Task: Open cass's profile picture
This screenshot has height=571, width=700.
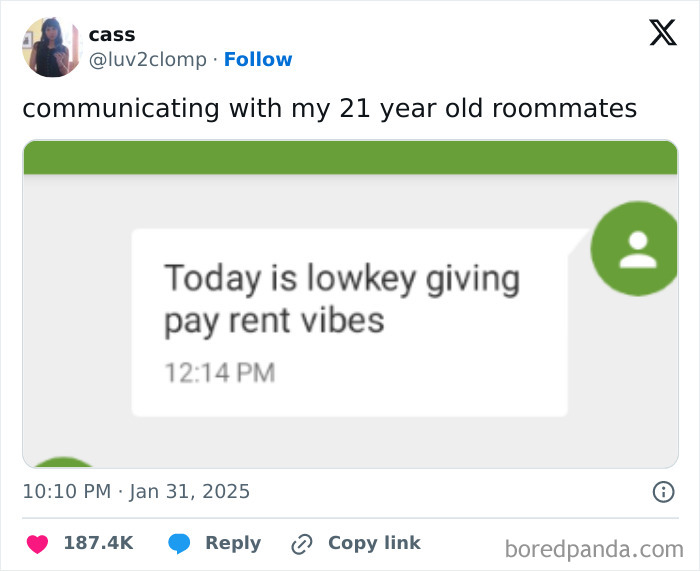Action: pyautogui.click(x=52, y=47)
